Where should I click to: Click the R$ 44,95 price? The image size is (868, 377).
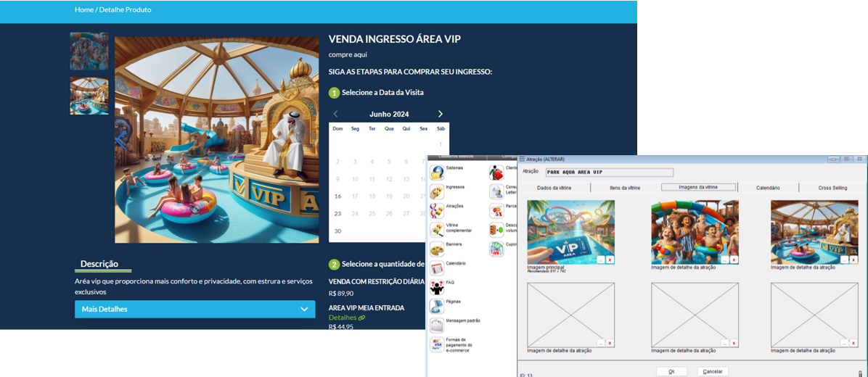pos(341,327)
